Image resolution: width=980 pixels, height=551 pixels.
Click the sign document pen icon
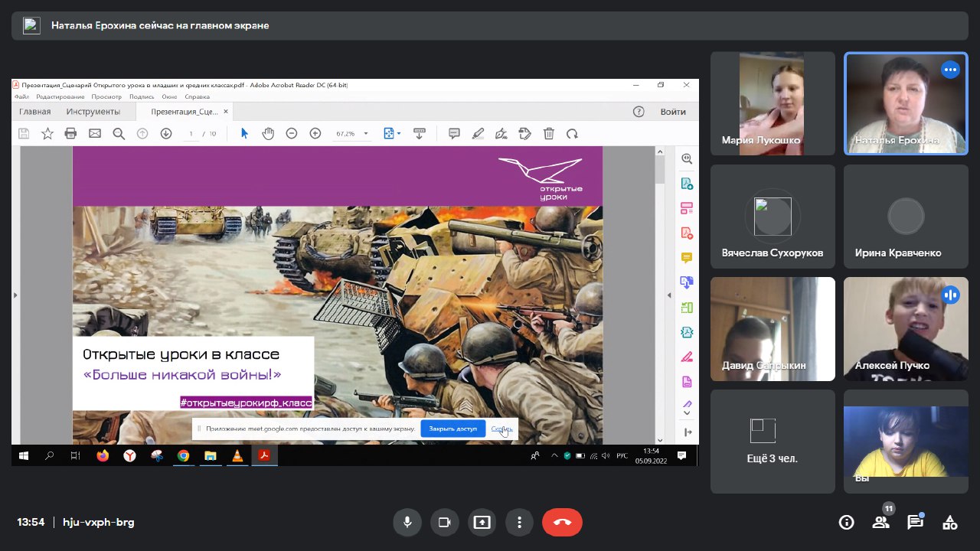[x=501, y=133]
